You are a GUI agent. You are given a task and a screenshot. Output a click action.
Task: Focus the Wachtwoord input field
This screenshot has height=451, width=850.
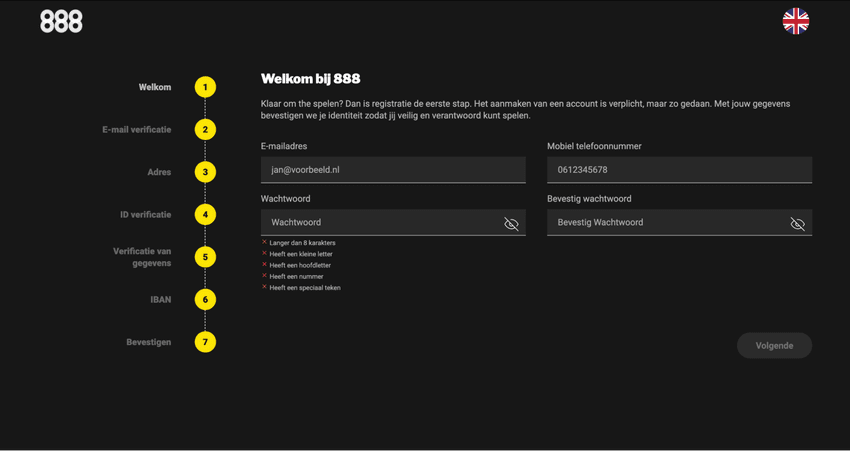[393, 222]
